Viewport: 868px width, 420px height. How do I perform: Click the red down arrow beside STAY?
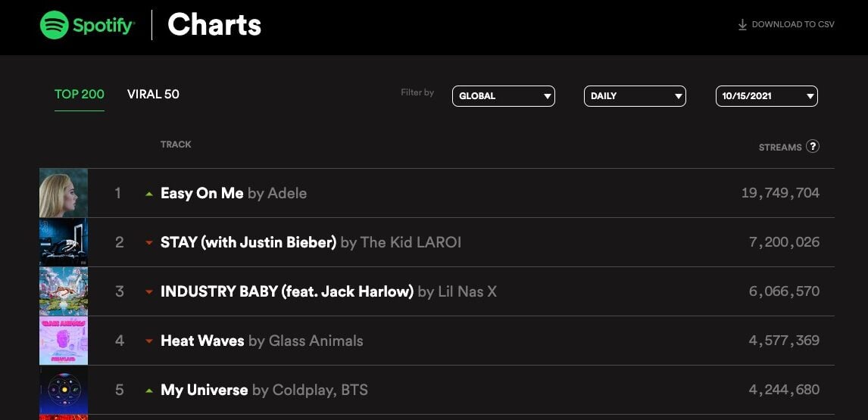(149, 243)
